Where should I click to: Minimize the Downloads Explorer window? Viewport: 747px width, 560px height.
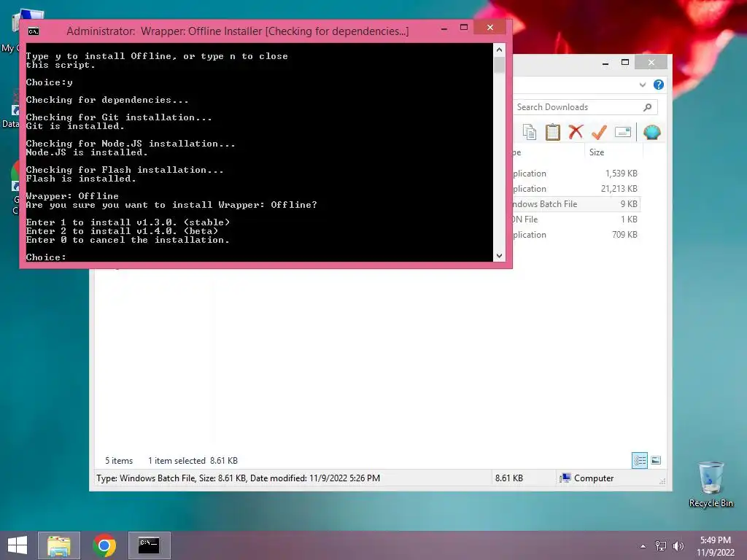click(605, 63)
